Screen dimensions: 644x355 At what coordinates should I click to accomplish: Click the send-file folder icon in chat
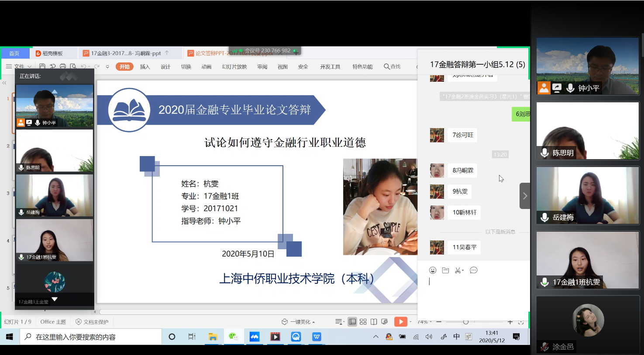pyautogui.click(x=445, y=270)
